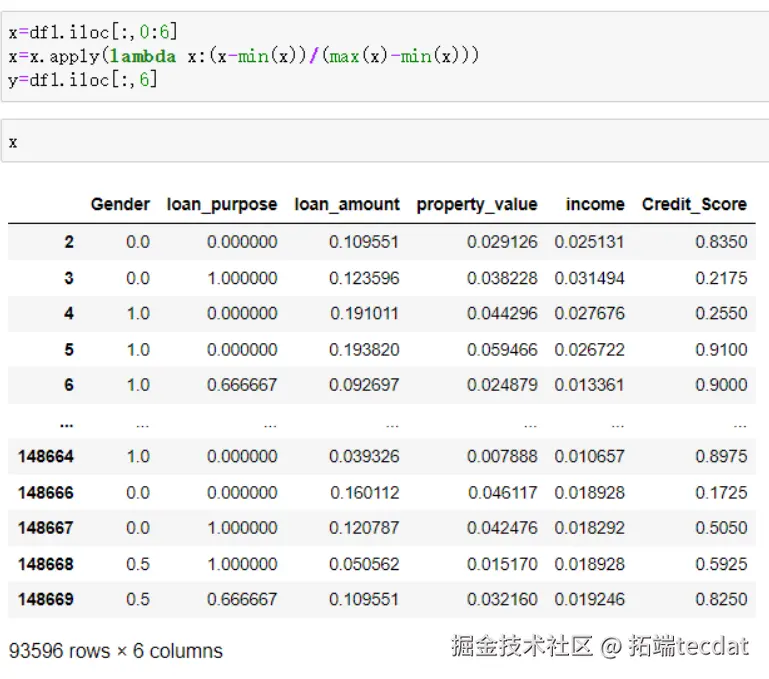Click Credit_Score value 0.5050

(x=721, y=528)
